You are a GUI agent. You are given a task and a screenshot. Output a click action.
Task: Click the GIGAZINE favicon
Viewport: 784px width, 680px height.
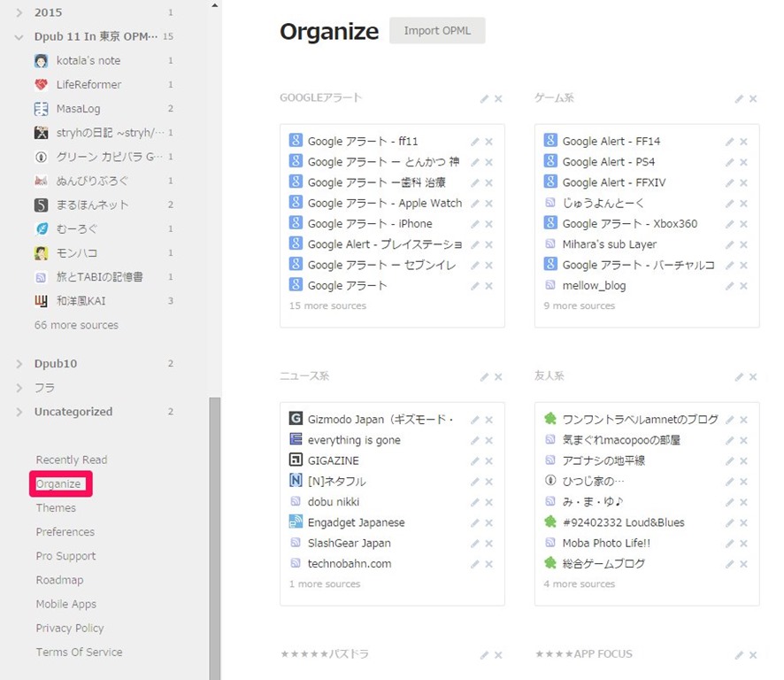(x=296, y=460)
